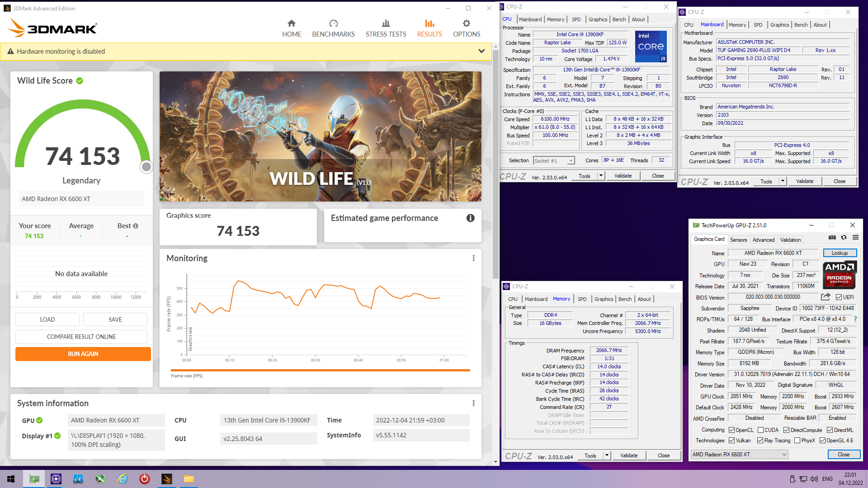Open the STRESS TESTS section in 3DMark
The height and width of the screenshot is (488, 868).
(386, 28)
